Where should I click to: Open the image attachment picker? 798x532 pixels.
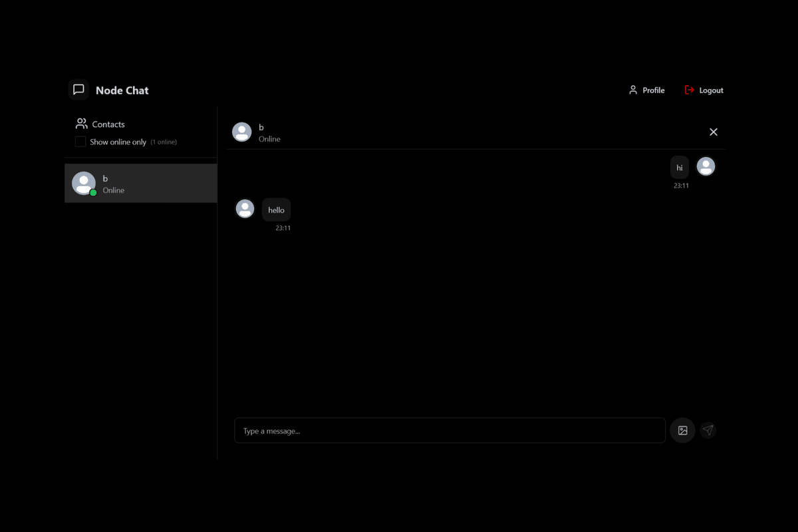click(x=682, y=430)
